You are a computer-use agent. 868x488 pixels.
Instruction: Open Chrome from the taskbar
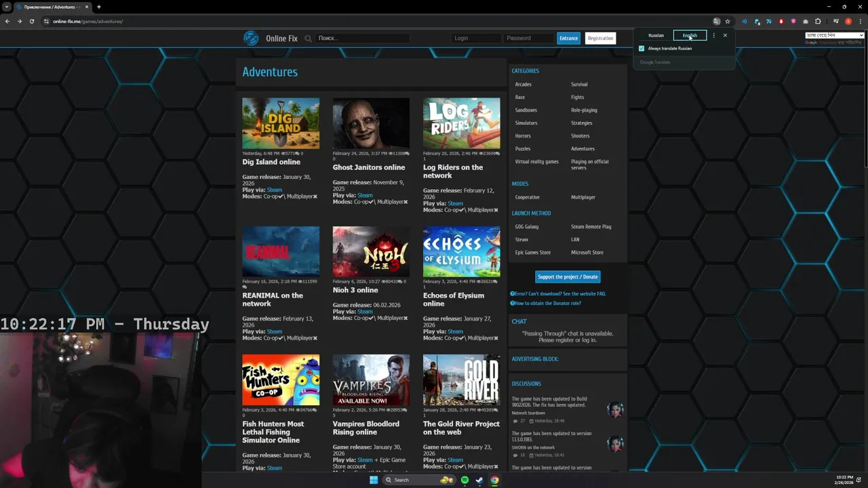[494, 480]
